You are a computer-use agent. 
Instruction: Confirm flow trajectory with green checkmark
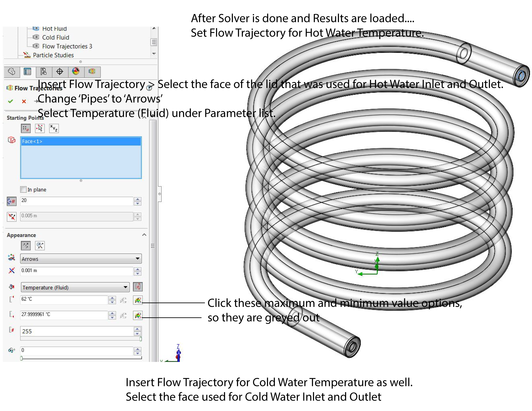pyautogui.click(x=10, y=101)
